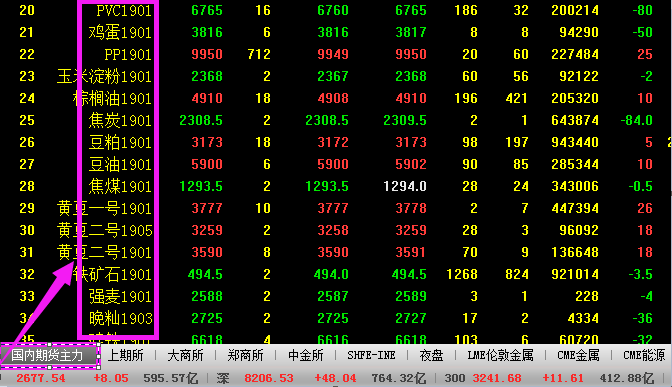Switch to the 大商所 tab
Screen dimensions: 672x387
[185, 355]
